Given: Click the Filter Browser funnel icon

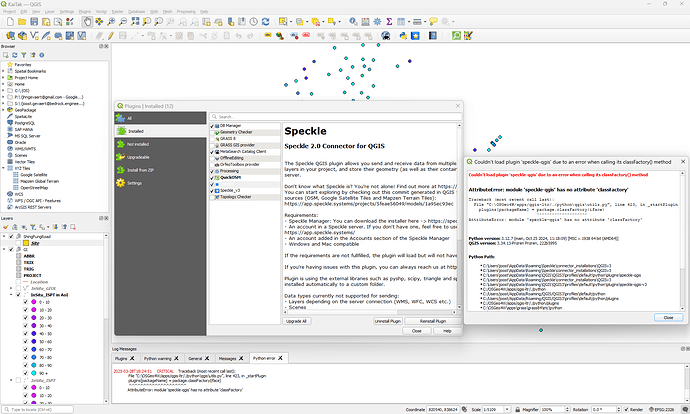Looking at the screenshot, I should [24, 55].
